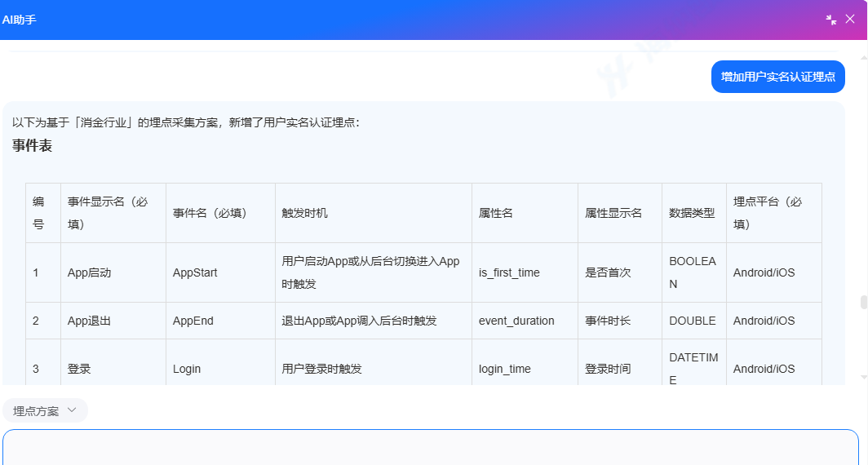Click the DATETIME data type cell
The height and width of the screenshot is (465, 868).
pyautogui.click(x=694, y=362)
